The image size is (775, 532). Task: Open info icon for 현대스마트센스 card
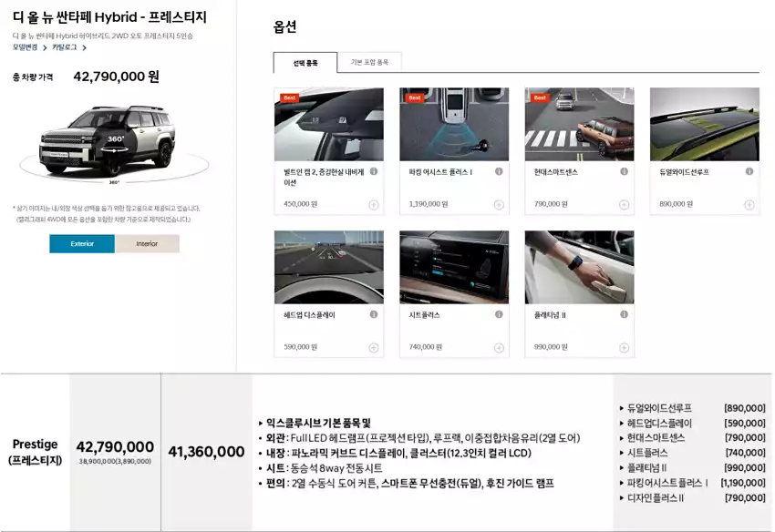click(625, 171)
